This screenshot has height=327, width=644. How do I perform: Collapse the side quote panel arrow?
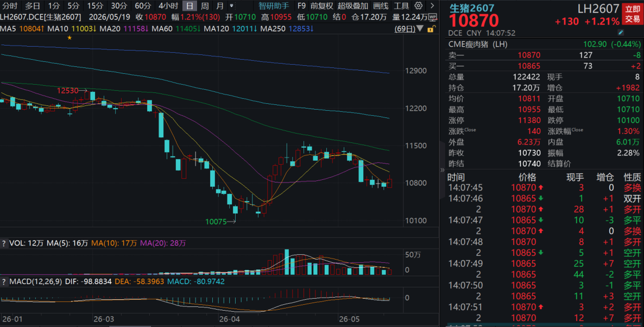443,169
